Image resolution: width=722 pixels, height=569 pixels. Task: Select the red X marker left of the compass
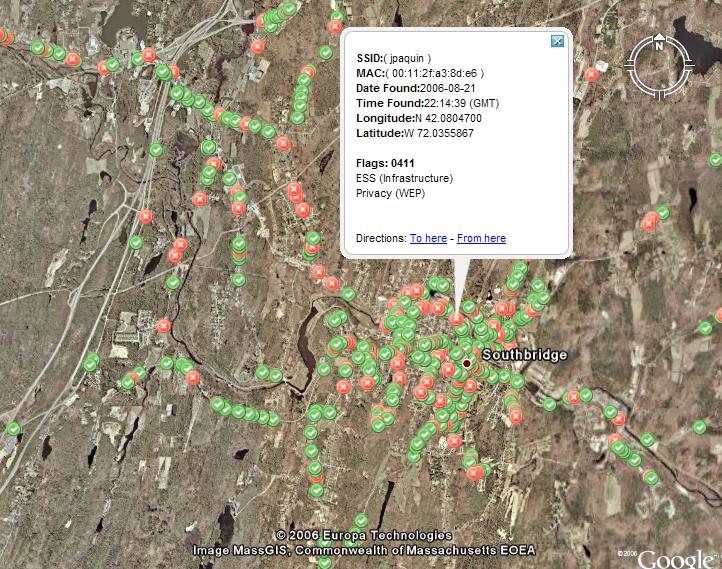pos(592,74)
